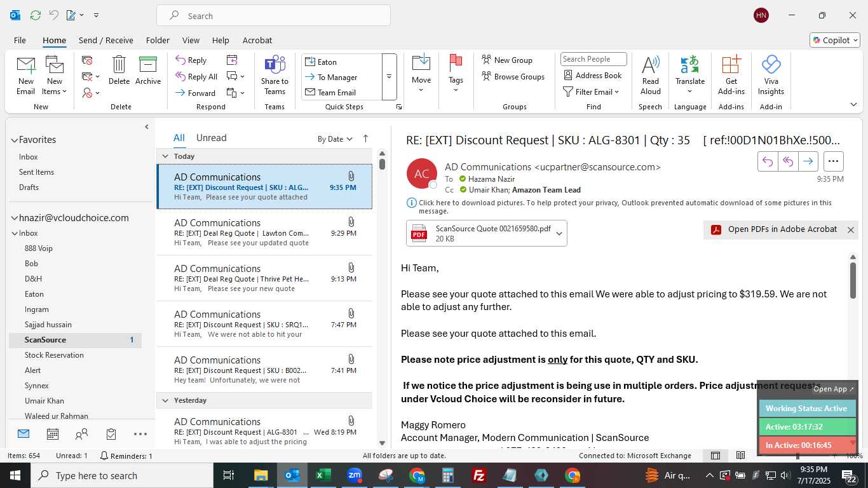Open more actions ellipsis in reading pane
This screenshot has height=488, width=868.
click(834, 161)
